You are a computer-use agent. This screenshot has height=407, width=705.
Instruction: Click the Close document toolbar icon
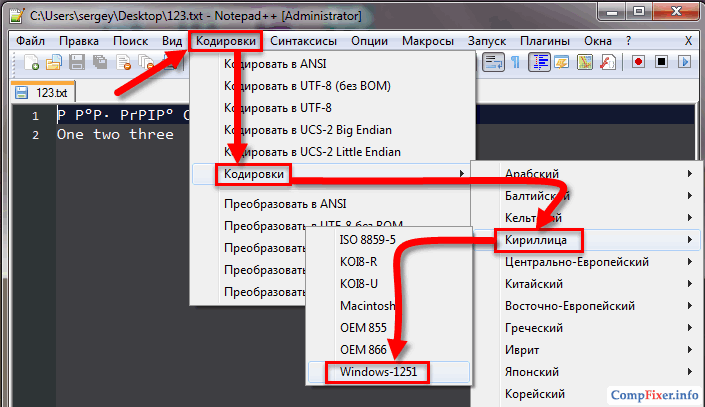[x=123, y=62]
